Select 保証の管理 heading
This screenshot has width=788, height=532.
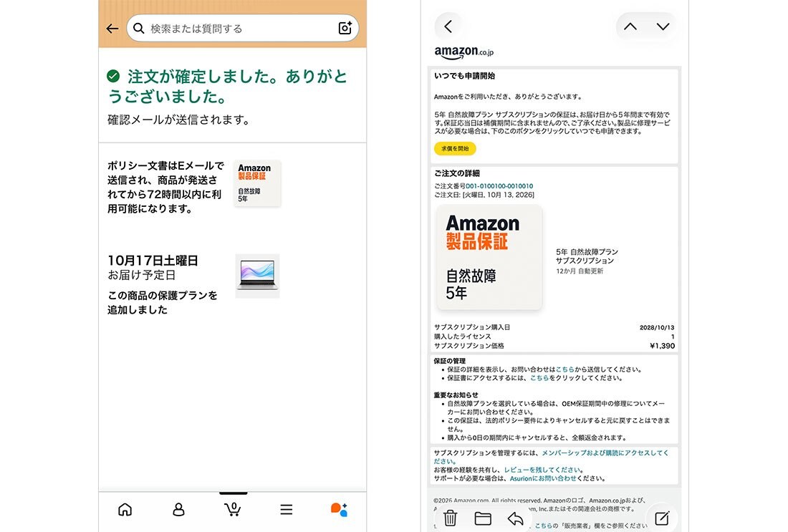(450, 361)
